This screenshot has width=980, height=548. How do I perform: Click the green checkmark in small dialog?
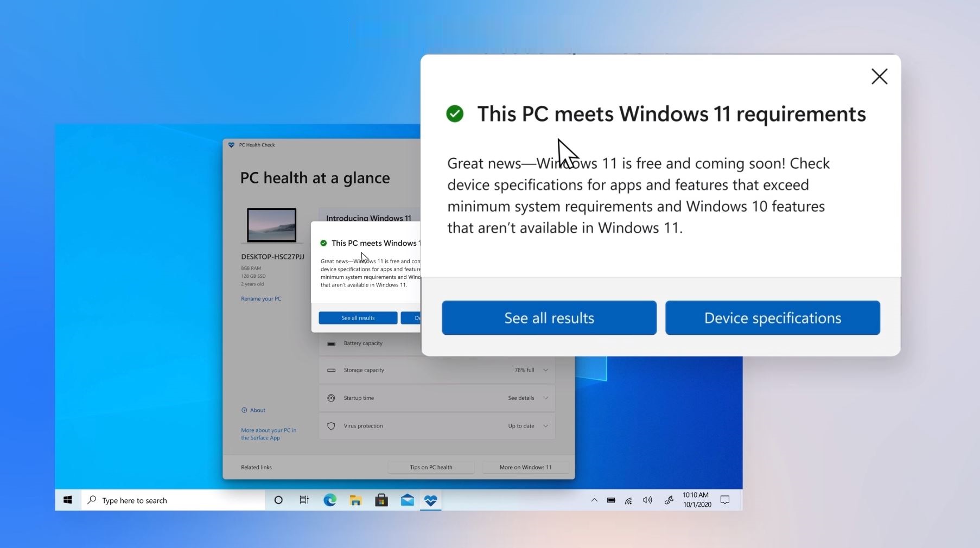click(324, 243)
